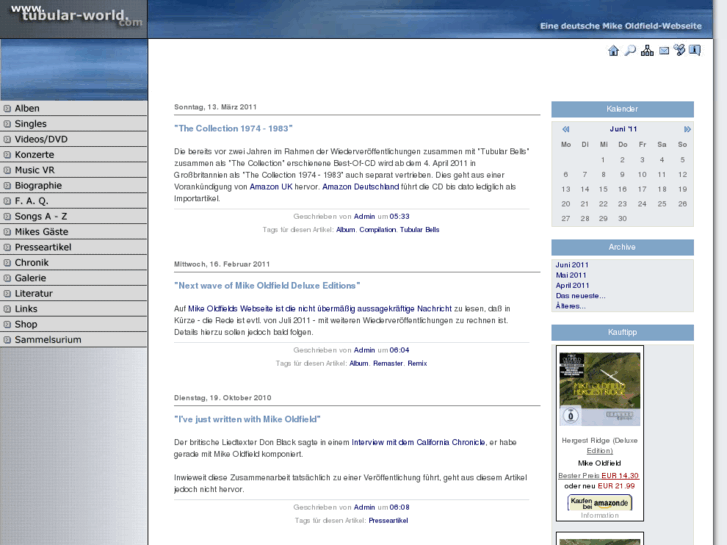Viewport: 727px width, 545px height.
Task: Navigate to Songs A - Z
Action: [42, 216]
